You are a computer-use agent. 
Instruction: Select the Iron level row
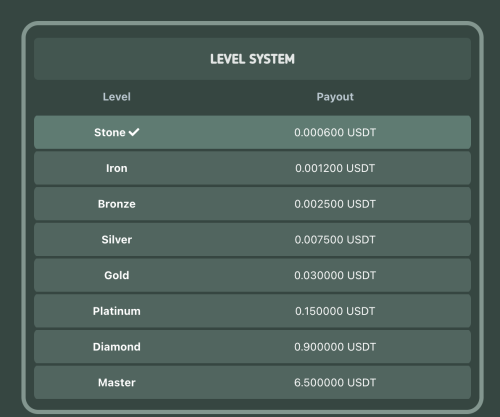[252, 168]
